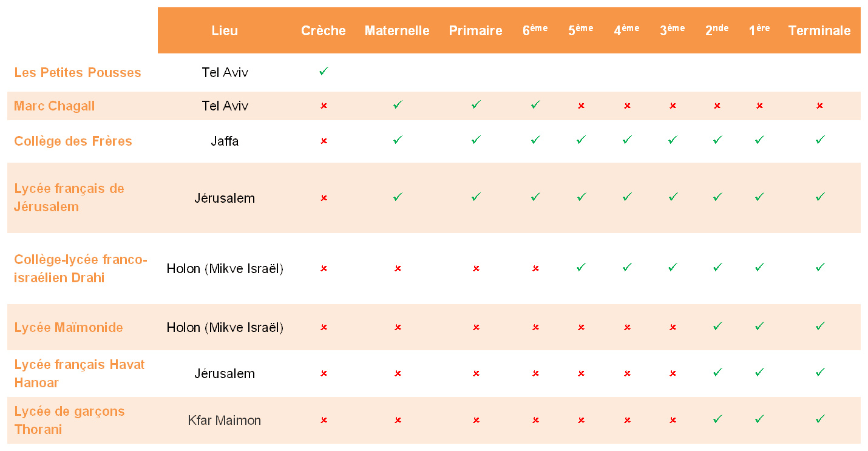Click Lycée de garçons Thorani Terminale checkmark

tap(819, 419)
